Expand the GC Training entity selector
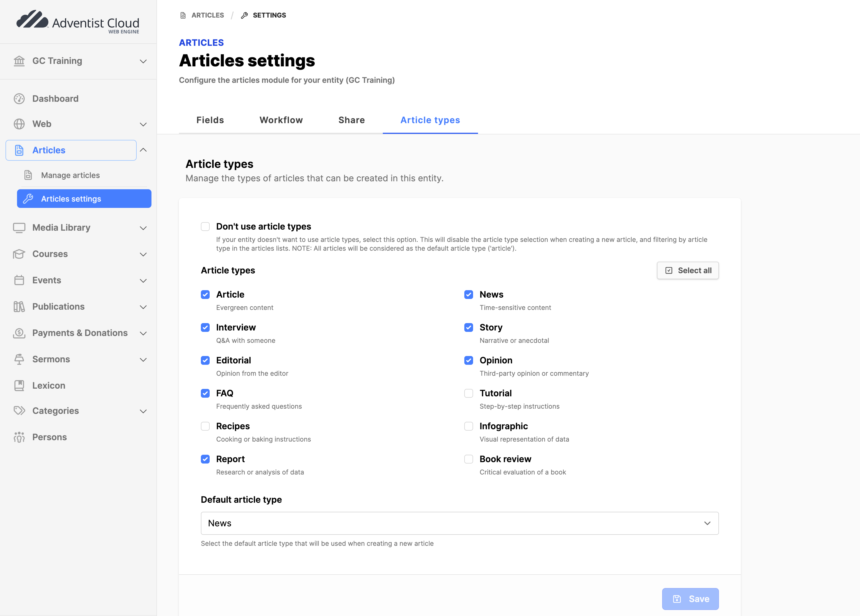The width and height of the screenshot is (860, 616). [x=143, y=61]
